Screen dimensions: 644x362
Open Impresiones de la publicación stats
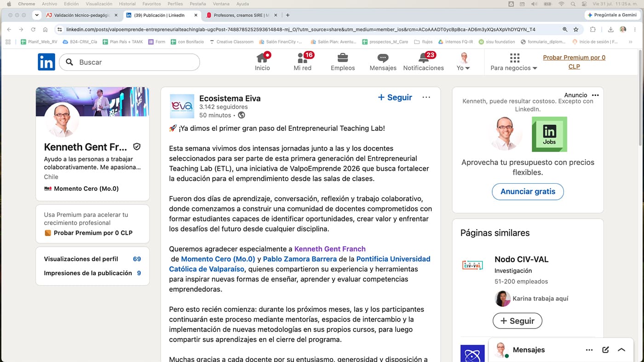coord(92,273)
